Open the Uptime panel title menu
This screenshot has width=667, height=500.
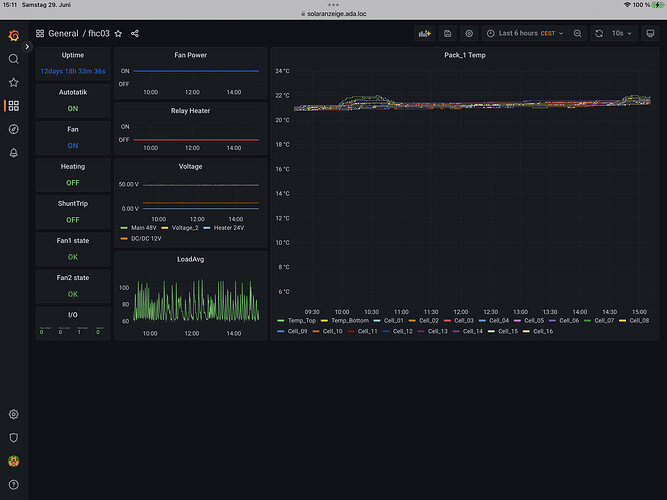coord(73,55)
